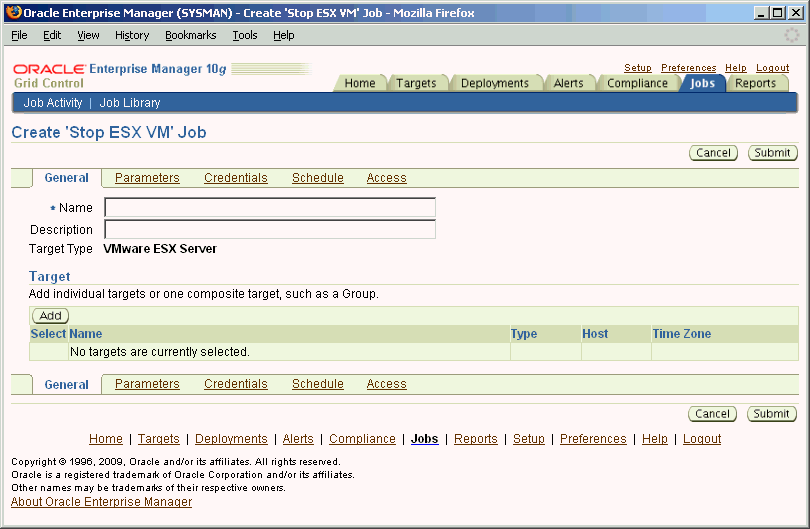Click the upper Submit button
The width and height of the screenshot is (810, 529).
click(772, 153)
